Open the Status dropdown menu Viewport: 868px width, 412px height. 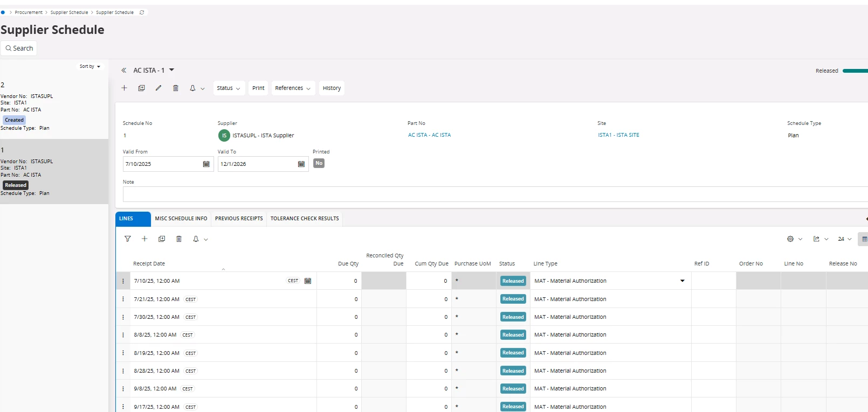click(x=229, y=88)
